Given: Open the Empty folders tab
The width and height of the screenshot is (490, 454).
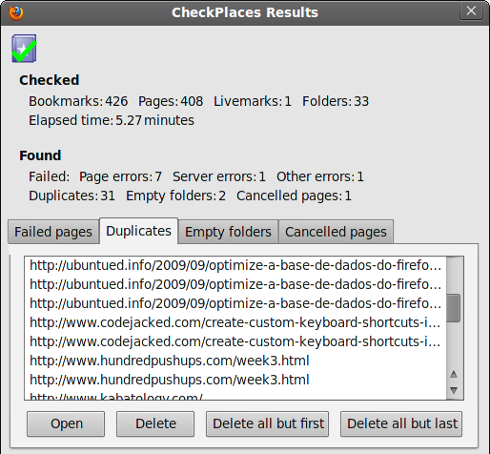Looking at the screenshot, I should [228, 232].
